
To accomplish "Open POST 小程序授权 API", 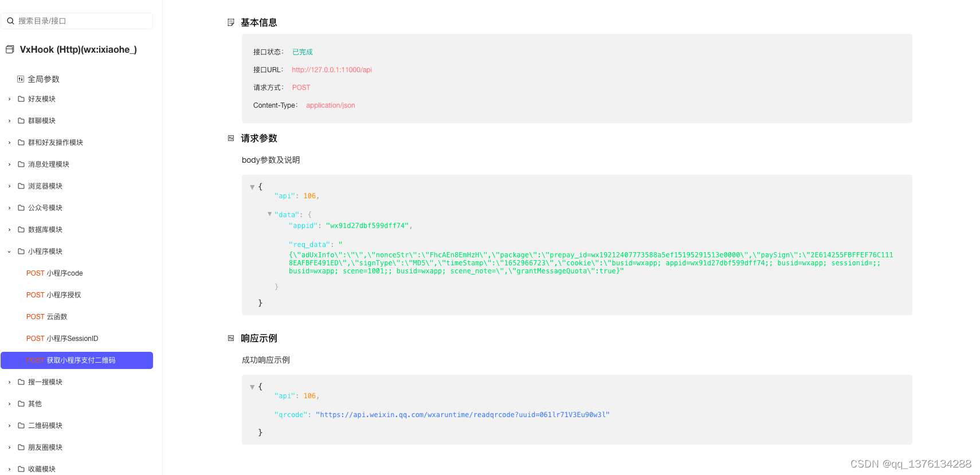I will tap(54, 295).
